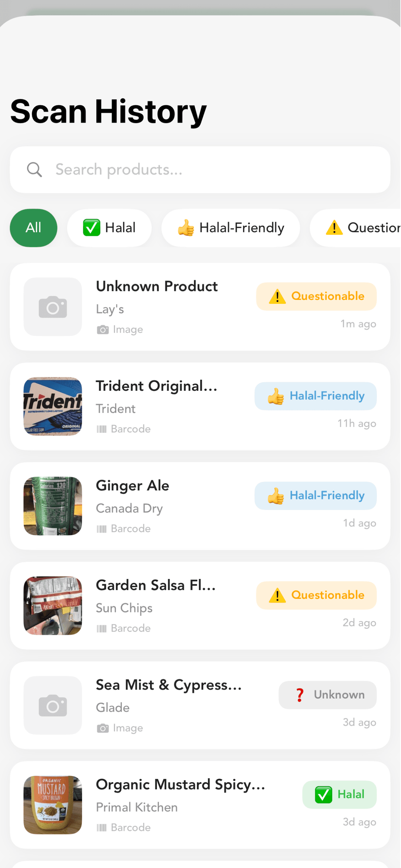The width and height of the screenshot is (401, 868).
Task: Click the thumbs-up icon on Trident badge
Action: click(x=276, y=396)
